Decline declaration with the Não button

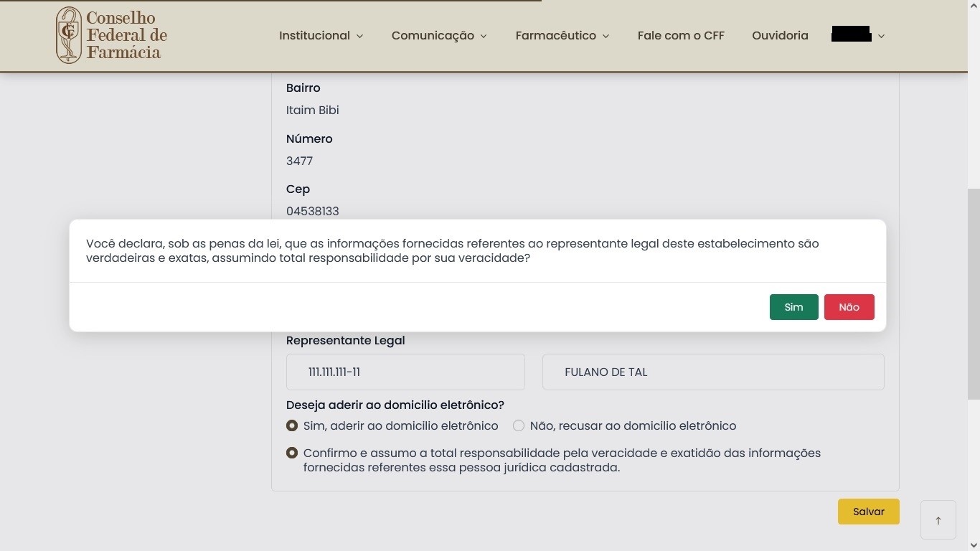(x=849, y=307)
